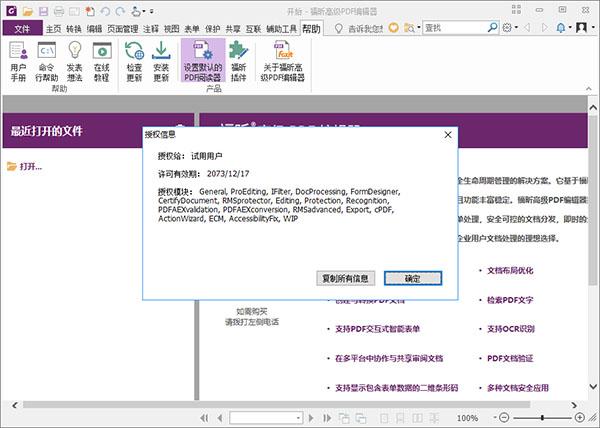Screen dimensions: 600x428
Task: Open the page number combo box in status bar
Action: [x=266, y=418]
